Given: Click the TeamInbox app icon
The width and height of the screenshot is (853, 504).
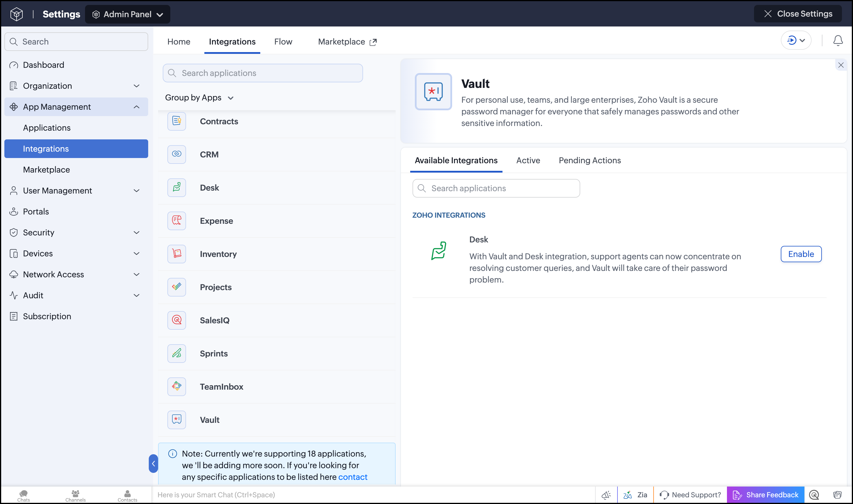Looking at the screenshot, I should [177, 386].
